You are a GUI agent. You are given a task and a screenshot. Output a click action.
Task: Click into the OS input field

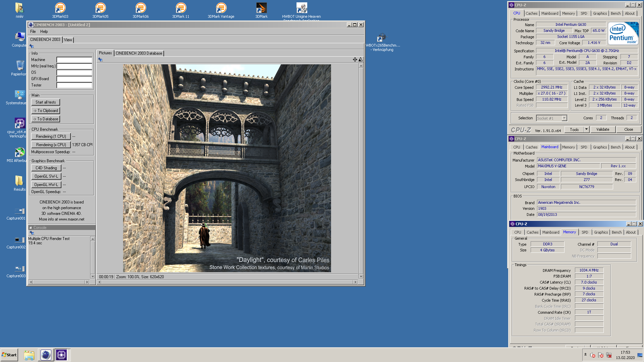point(74,72)
